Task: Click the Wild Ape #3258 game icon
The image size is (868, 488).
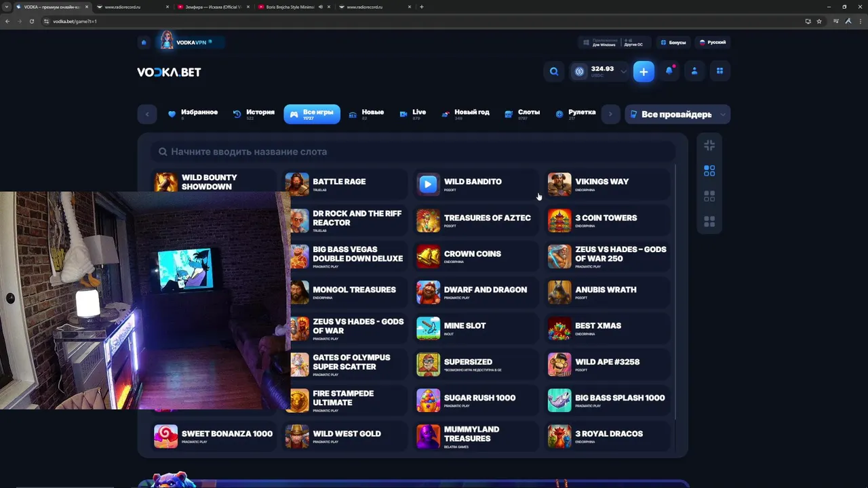Action: [x=559, y=365]
